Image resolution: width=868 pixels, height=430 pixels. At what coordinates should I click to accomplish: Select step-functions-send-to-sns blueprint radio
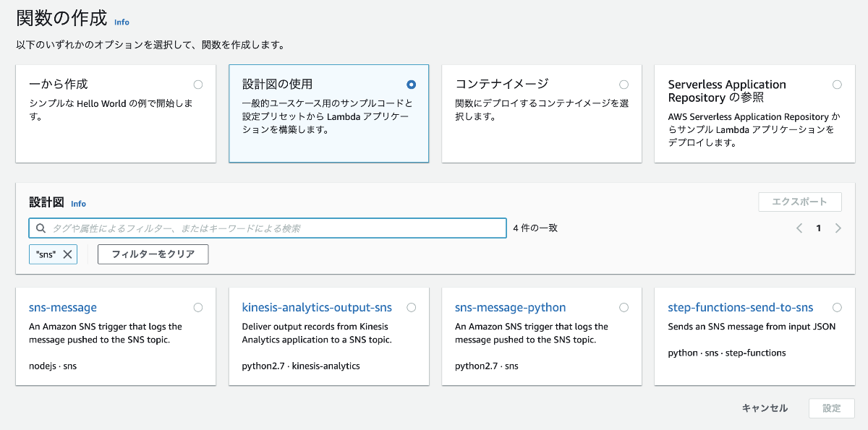[x=837, y=307]
